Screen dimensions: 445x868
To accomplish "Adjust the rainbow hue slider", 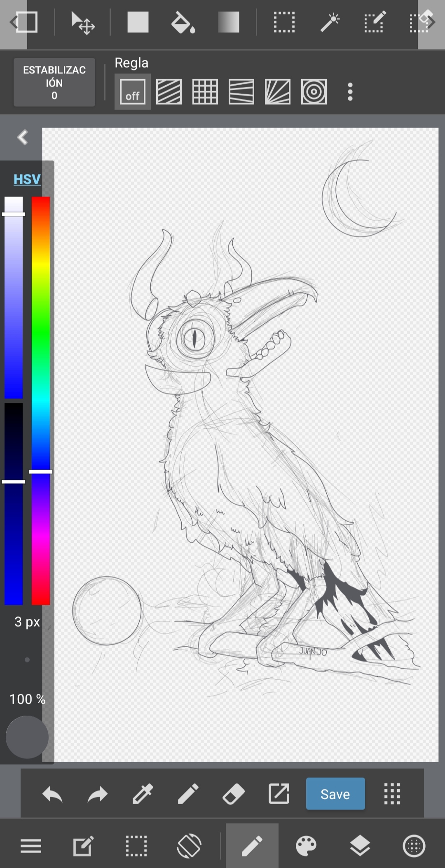I will click(x=41, y=400).
